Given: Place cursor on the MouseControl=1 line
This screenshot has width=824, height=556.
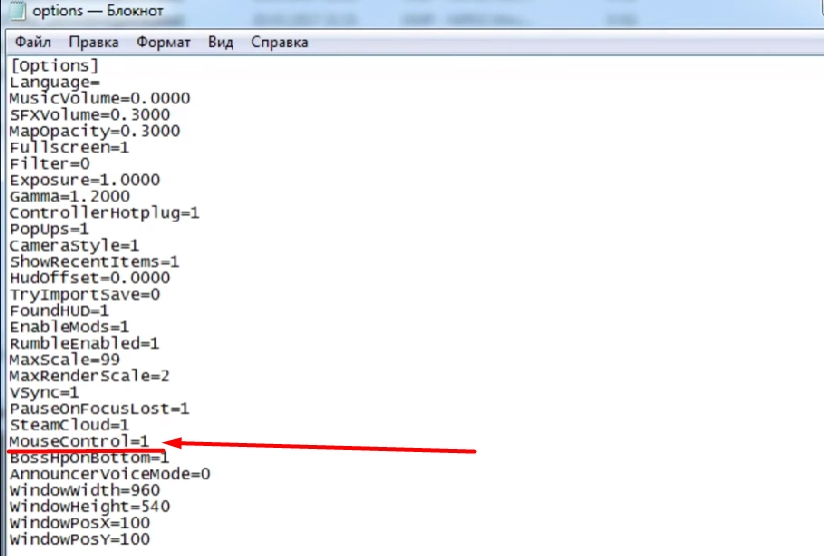Looking at the screenshot, I should [x=78, y=441].
